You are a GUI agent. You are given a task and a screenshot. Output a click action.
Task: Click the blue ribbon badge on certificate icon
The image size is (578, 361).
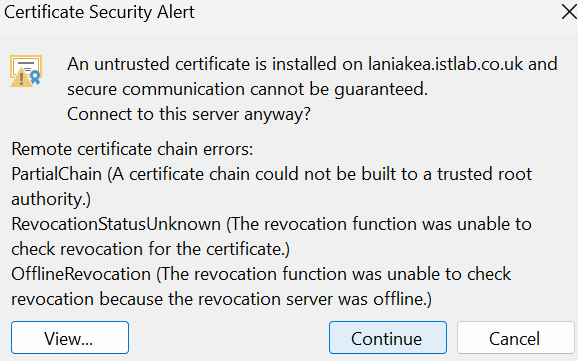(x=35, y=77)
